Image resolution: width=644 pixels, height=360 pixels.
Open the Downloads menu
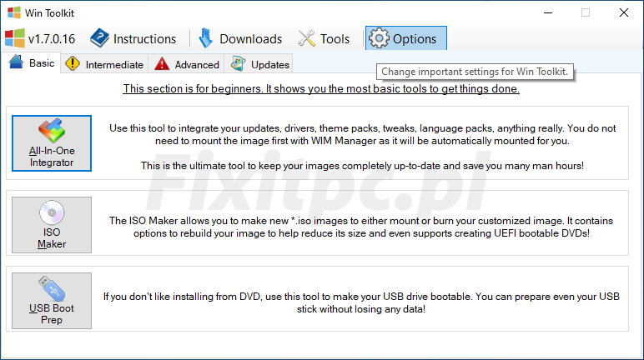pyautogui.click(x=240, y=38)
